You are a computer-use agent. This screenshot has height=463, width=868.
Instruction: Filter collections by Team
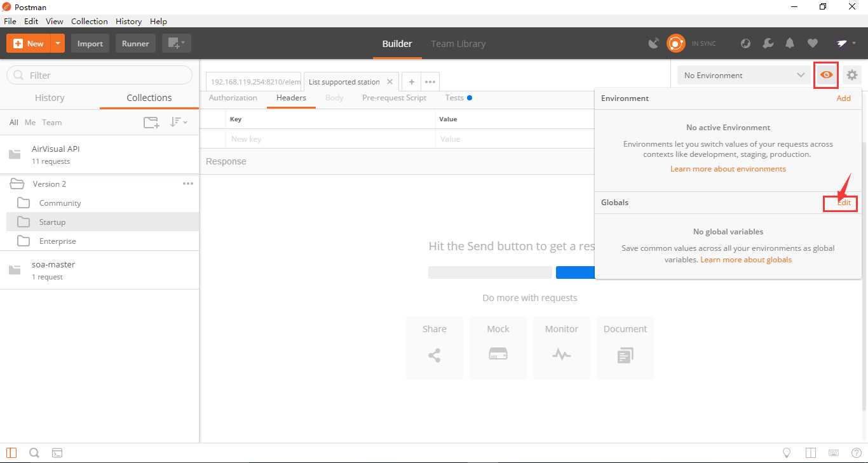[x=52, y=123]
